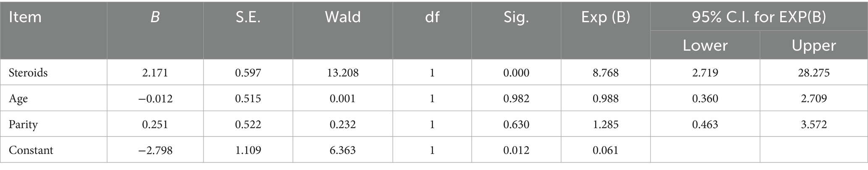Click the Upper sub-header
868x170 pixels.
(814, 45)
